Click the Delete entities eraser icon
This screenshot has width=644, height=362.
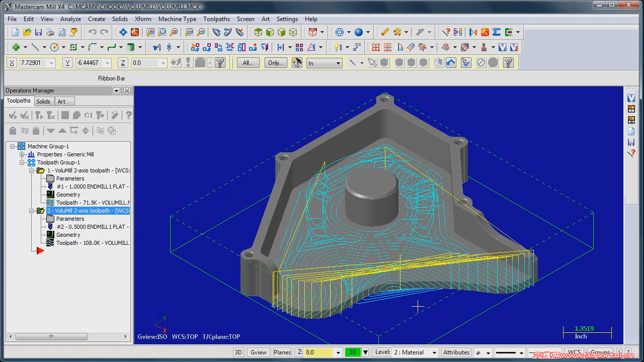[x=385, y=32]
